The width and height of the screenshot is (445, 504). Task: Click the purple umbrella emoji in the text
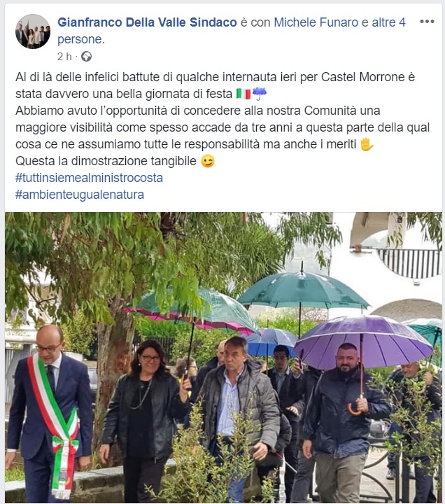(x=260, y=94)
